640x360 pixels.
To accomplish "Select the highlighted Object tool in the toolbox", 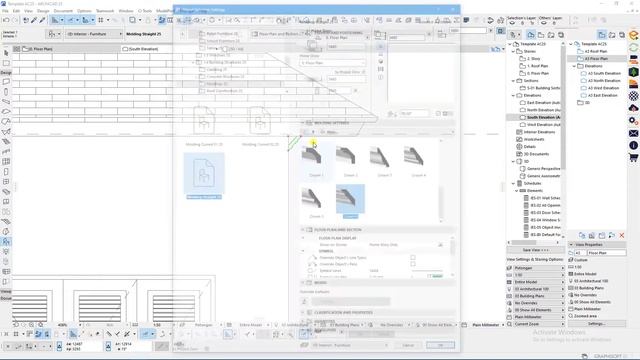I will click(x=6, y=242).
